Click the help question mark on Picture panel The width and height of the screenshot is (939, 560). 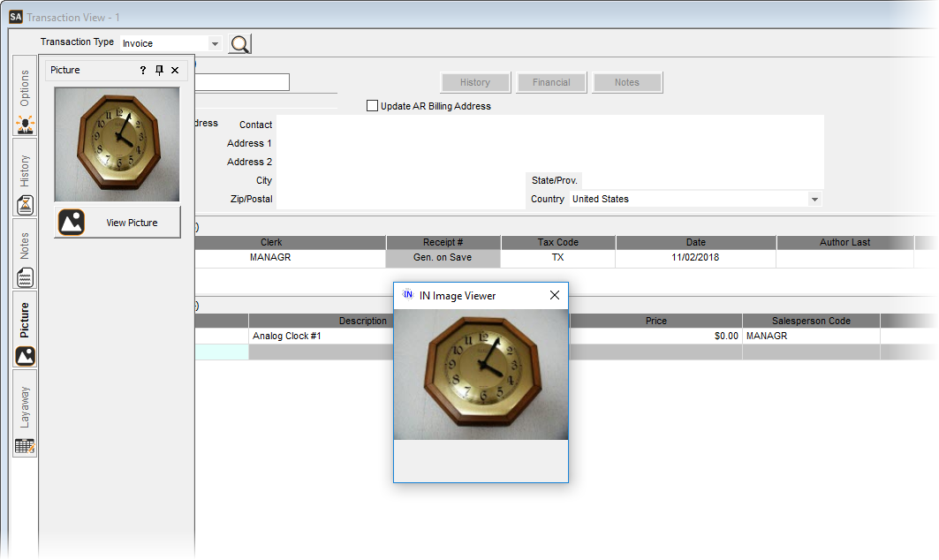coord(142,70)
